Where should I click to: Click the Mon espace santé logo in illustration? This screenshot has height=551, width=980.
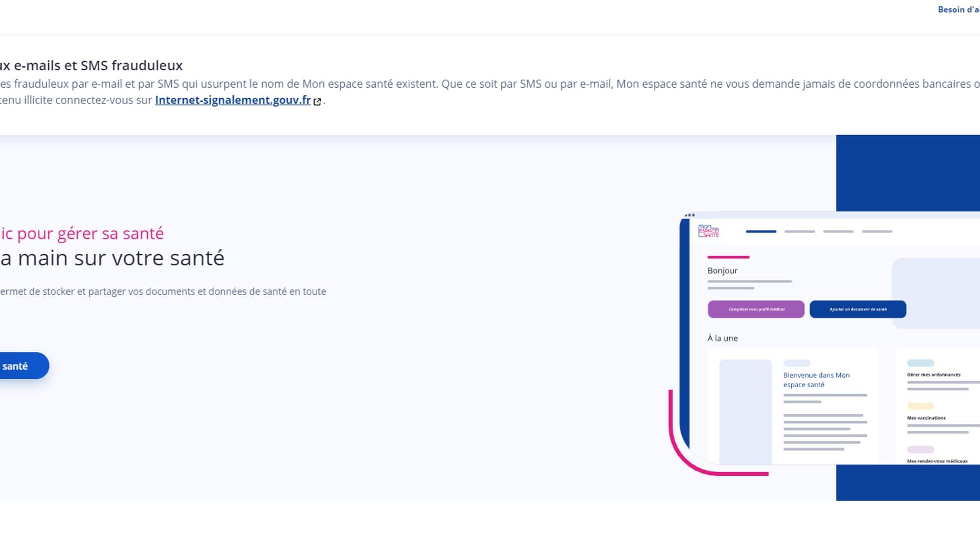point(708,231)
